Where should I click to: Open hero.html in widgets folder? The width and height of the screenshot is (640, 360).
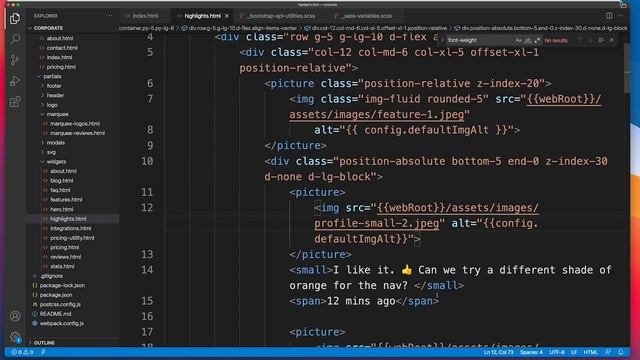62,209
